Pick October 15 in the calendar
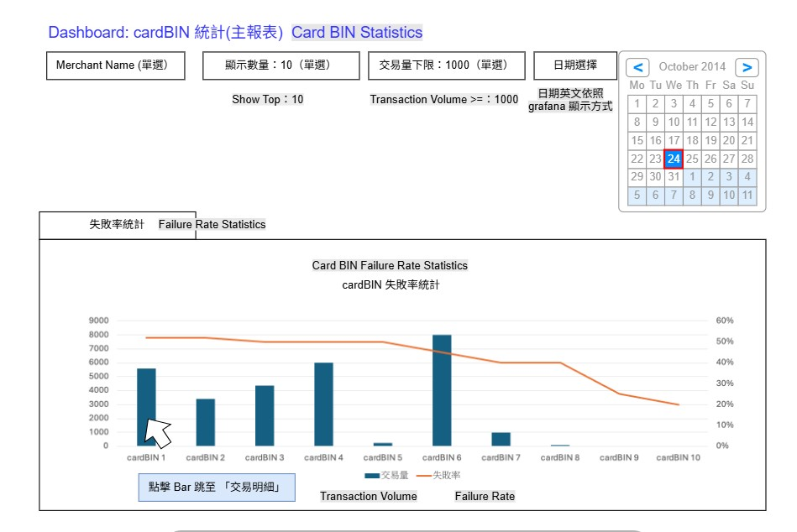The height and width of the screenshot is (532, 797). click(637, 140)
